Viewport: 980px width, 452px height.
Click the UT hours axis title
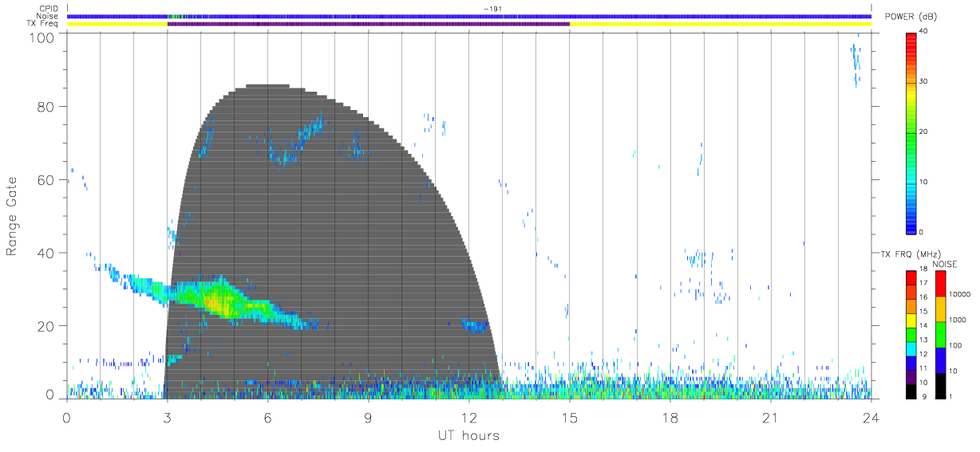[x=468, y=435]
